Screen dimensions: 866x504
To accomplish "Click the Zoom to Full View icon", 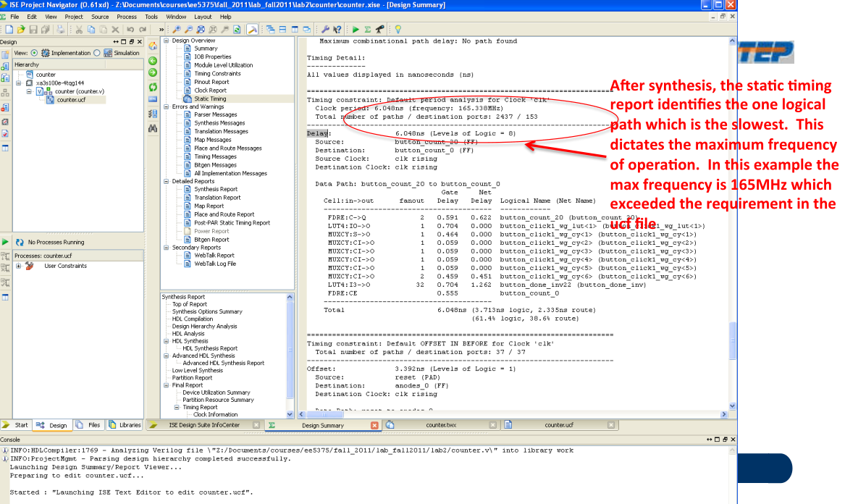I will pos(201,29).
